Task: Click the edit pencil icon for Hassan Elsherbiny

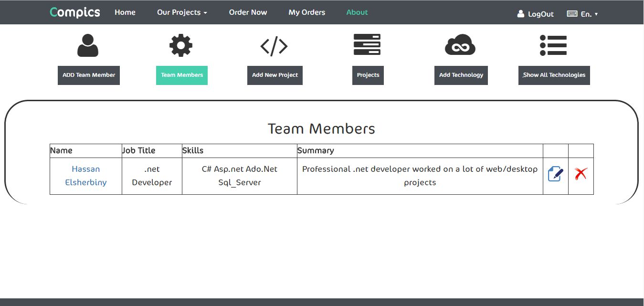Action: click(x=556, y=174)
